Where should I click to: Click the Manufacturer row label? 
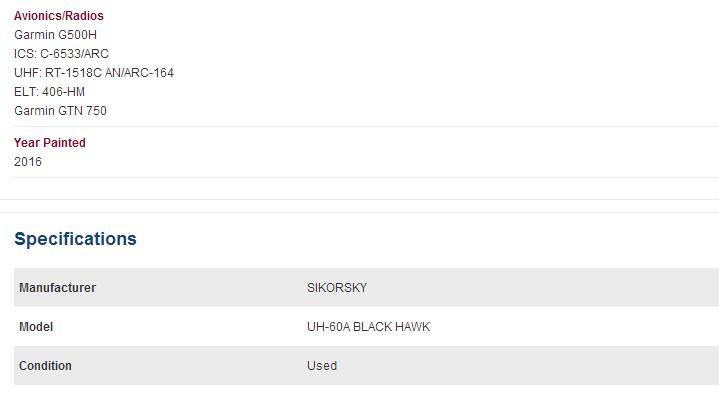(57, 287)
